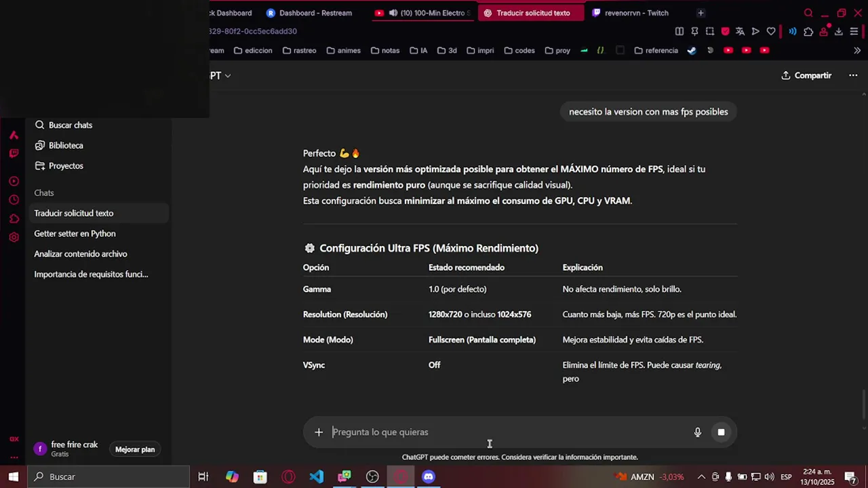Open Microsoft Store from taskbar
Image resolution: width=868 pixels, height=488 pixels.
click(260, 477)
